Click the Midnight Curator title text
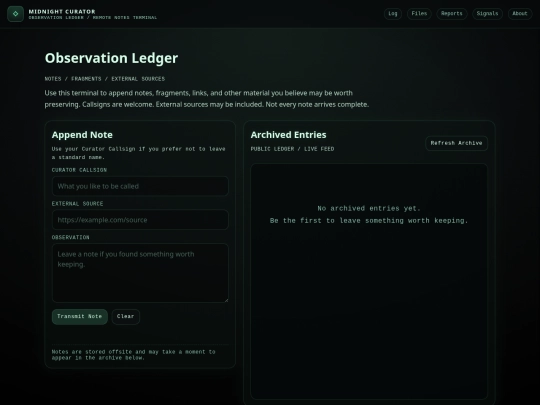This screenshot has width=540, height=405. tap(62, 11)
